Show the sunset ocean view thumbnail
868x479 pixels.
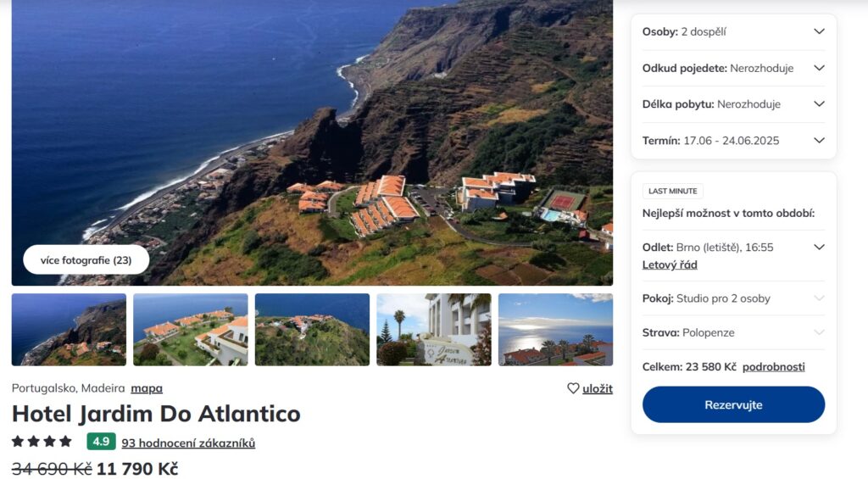555,330
